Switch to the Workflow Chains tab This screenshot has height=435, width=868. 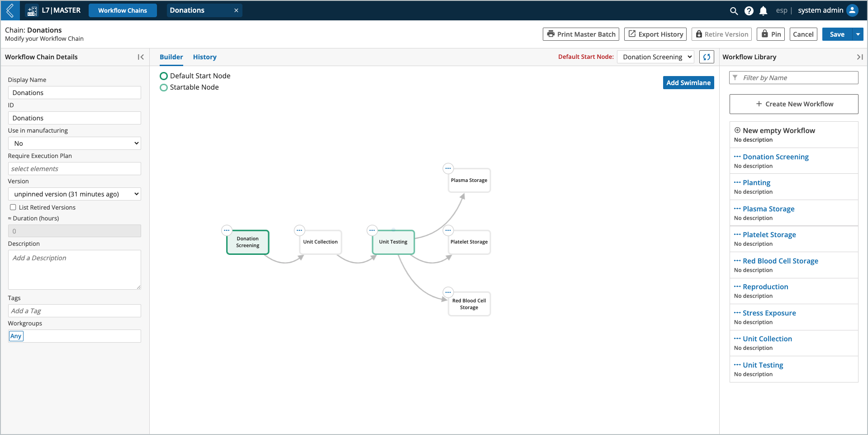click(x=123, y=10)
